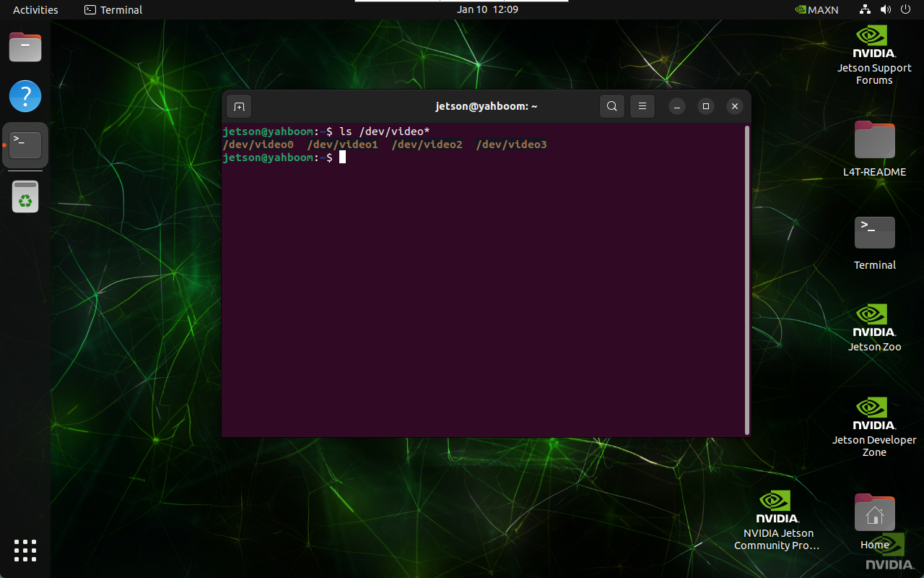Open the MAXN power mode indicator

coord(816,10)
